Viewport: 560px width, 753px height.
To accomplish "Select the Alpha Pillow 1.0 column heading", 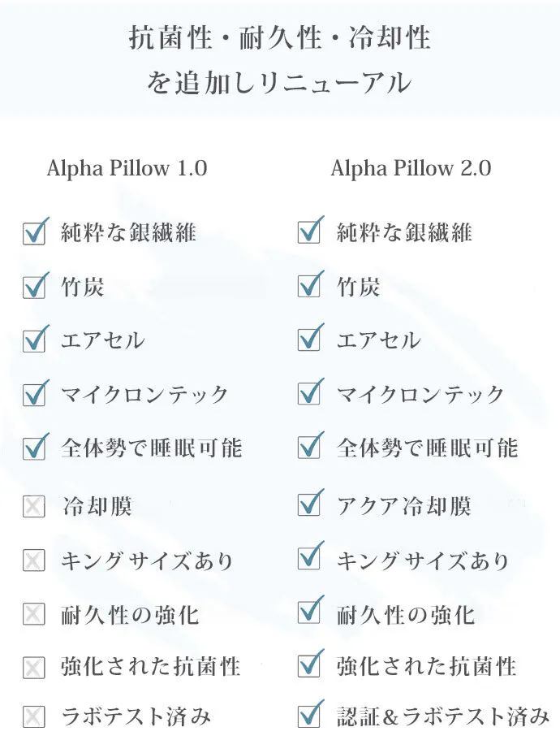I will (127, 168).
